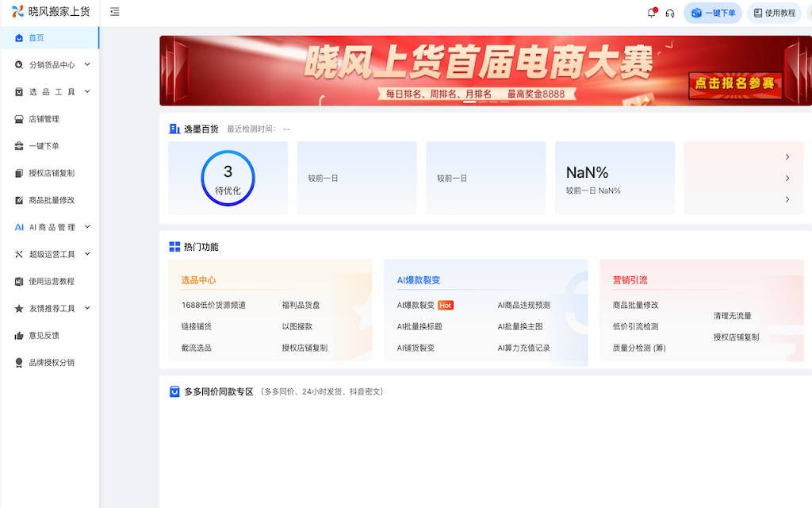Click the 多多同价同款专区 shopping bag icon

tap(174, 391)
